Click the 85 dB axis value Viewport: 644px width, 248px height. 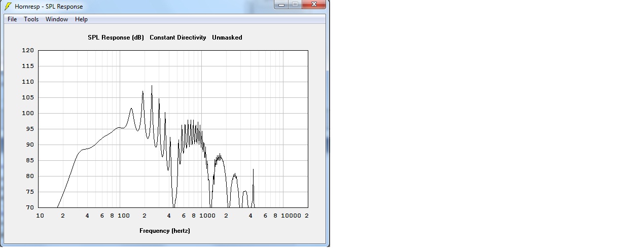click(x=29, y=160)
